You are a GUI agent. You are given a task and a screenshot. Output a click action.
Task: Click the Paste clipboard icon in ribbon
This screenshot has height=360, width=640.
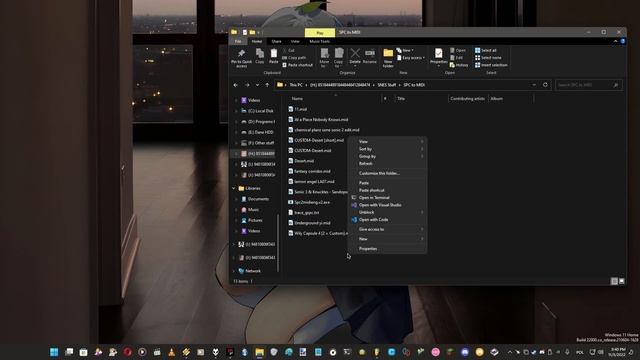pos(273,53)
